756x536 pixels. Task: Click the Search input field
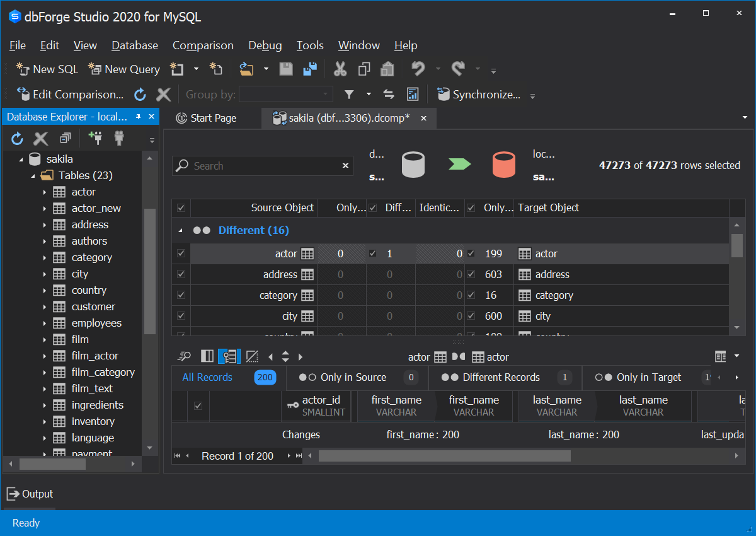click(262, 166)
